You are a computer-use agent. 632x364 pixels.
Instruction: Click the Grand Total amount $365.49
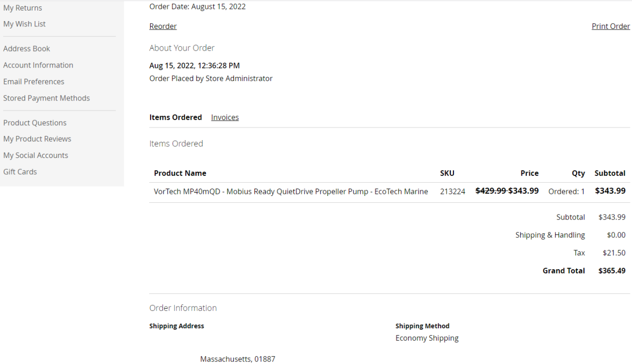point(611,271)
